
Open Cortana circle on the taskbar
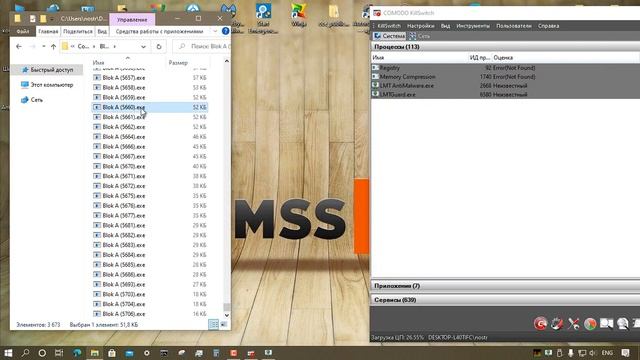point(42,353)
